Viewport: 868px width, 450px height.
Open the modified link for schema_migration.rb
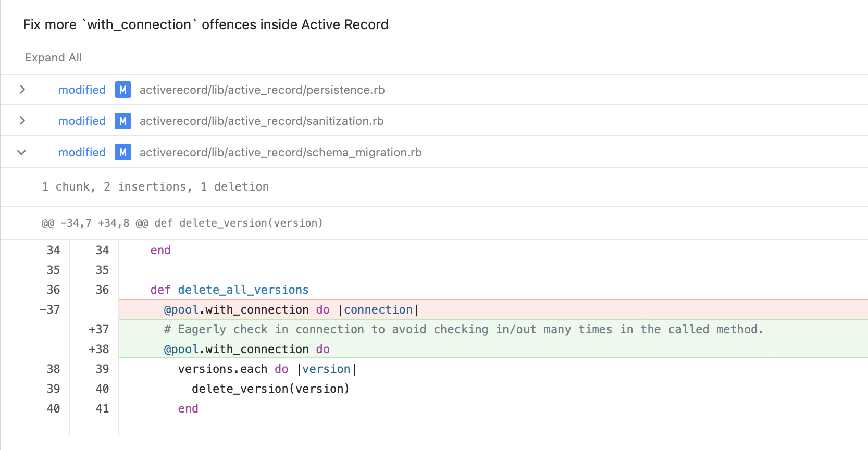82,152
